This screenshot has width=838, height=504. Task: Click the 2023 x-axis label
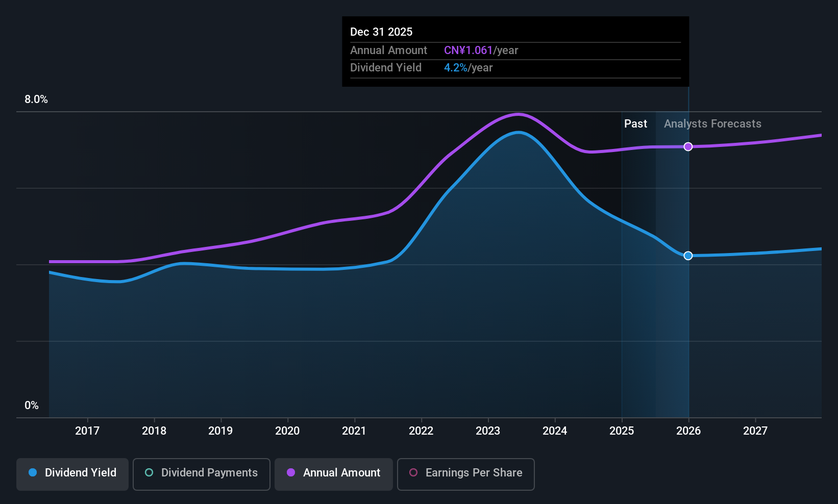[x=488, y=431]
